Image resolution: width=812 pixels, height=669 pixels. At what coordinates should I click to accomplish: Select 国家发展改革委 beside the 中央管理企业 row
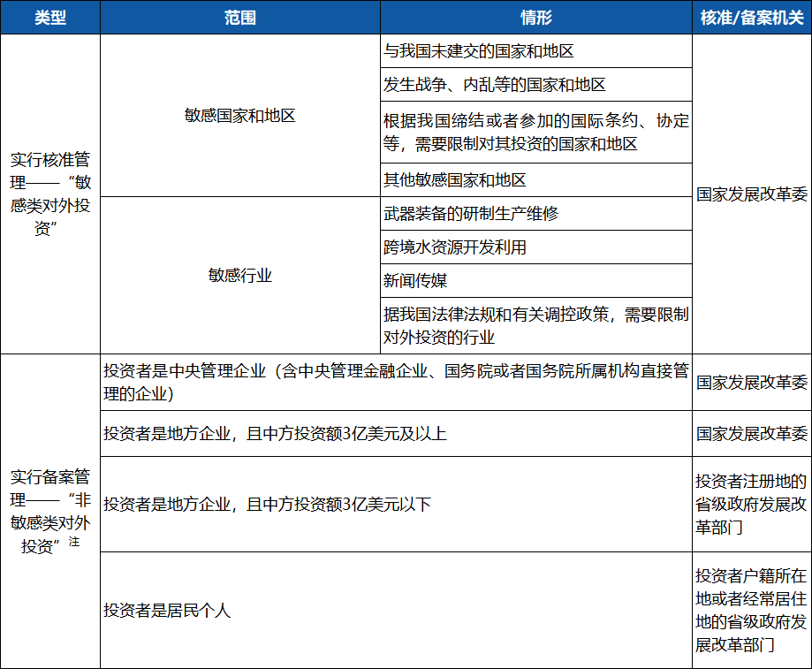coord(752,382)
